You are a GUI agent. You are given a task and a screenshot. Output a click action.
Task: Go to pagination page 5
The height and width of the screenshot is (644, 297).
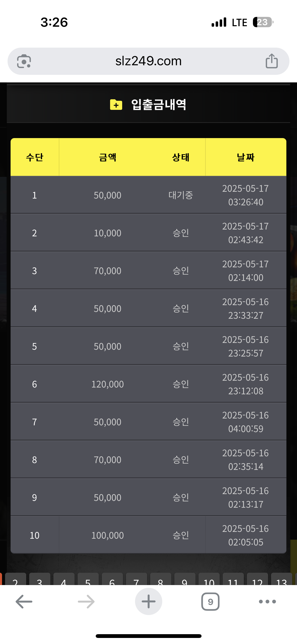pyautogui.click(x=88, y=580)
